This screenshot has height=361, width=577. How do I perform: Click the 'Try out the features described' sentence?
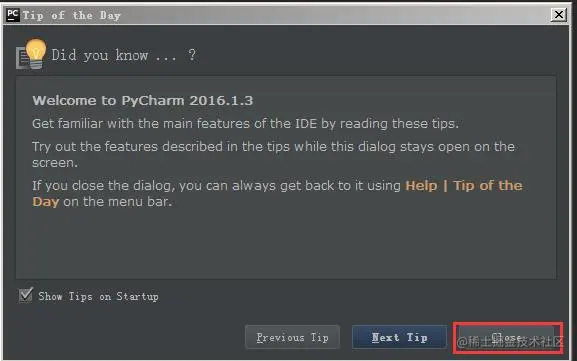273,155
